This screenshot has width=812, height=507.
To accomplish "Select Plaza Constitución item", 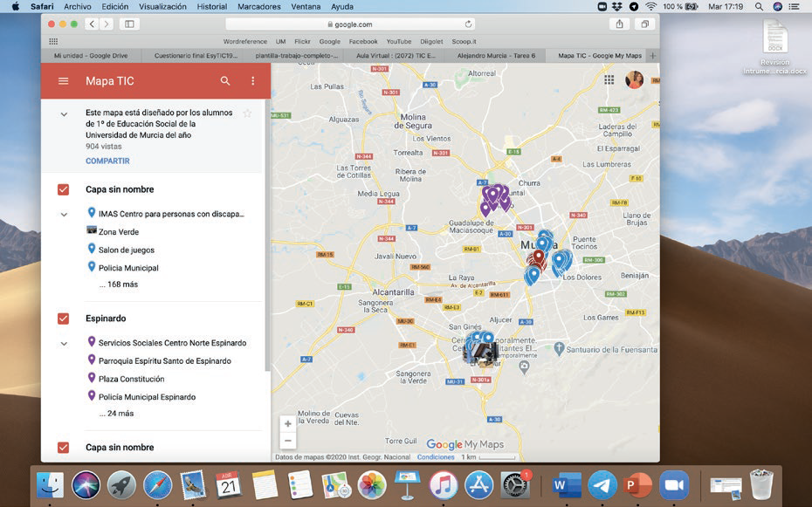I will pyautogui.click(x=132, y=379).
